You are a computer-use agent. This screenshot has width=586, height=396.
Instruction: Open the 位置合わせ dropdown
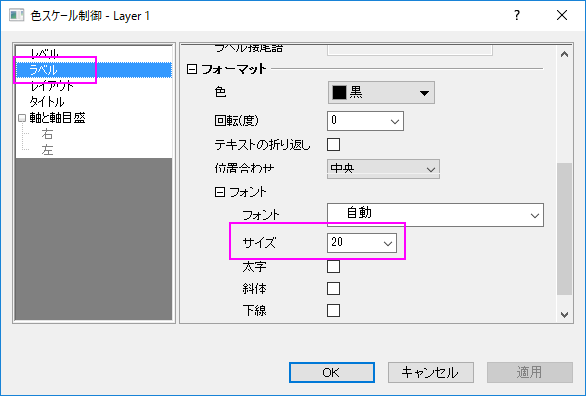pos(383,169)
